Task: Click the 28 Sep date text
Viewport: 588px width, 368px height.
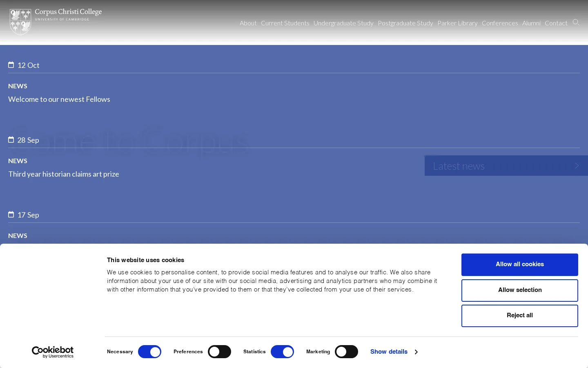Action: coord(28,140)
